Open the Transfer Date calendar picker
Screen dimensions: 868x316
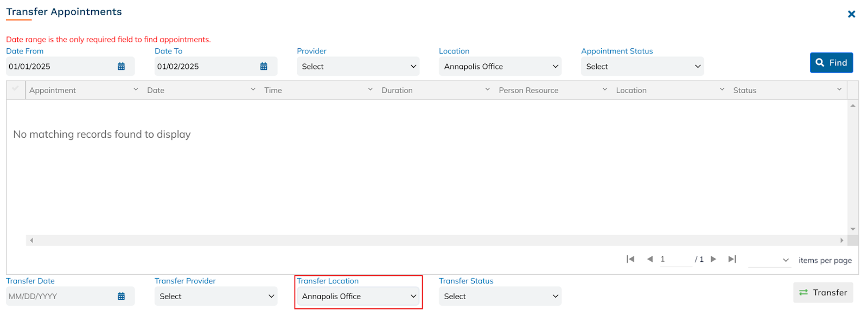[x=121, y=296]
